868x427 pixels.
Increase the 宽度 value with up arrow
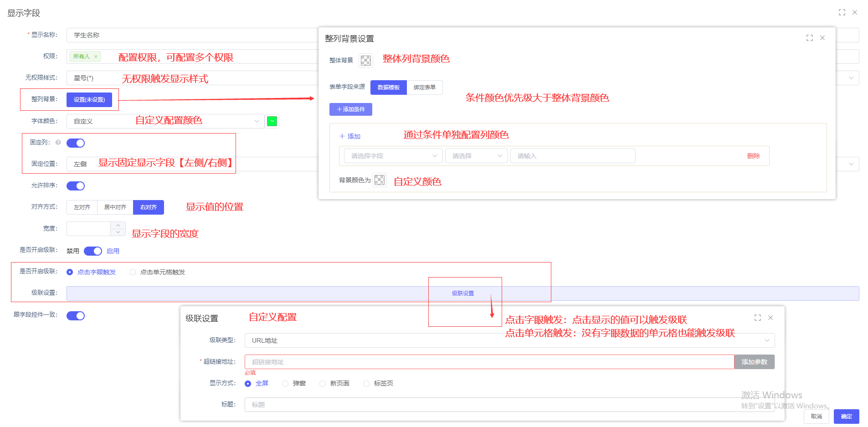[118, 225]
